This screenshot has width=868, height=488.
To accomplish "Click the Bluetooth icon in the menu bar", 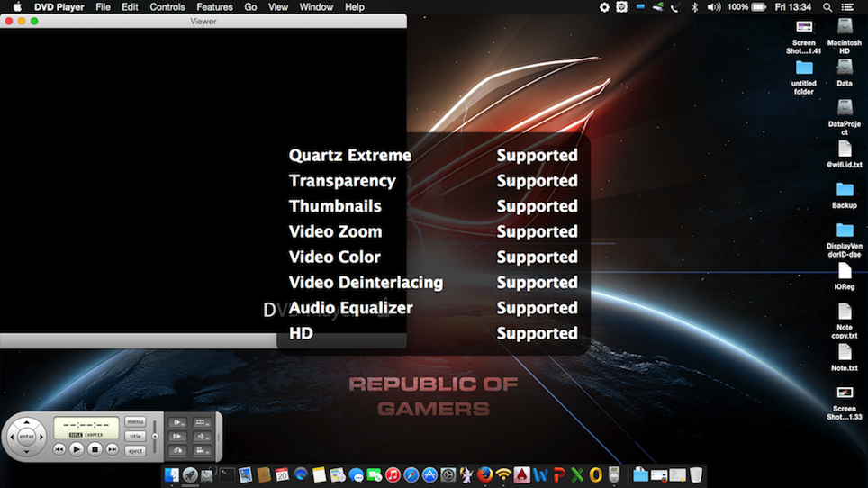I will pyautogui.click(x=694, y=7).
